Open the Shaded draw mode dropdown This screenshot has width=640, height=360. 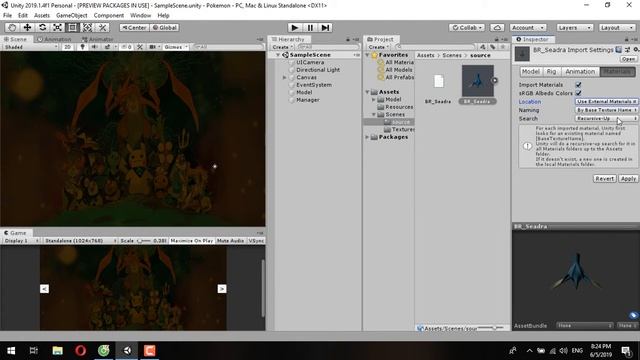point(31,47)
